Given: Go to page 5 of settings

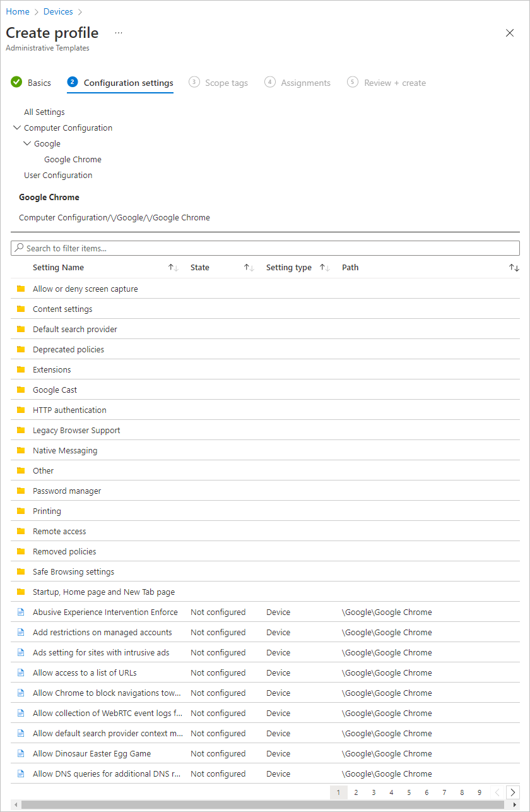Looking at the screenshot, I should pyautogui.click(x=409, y=792).
